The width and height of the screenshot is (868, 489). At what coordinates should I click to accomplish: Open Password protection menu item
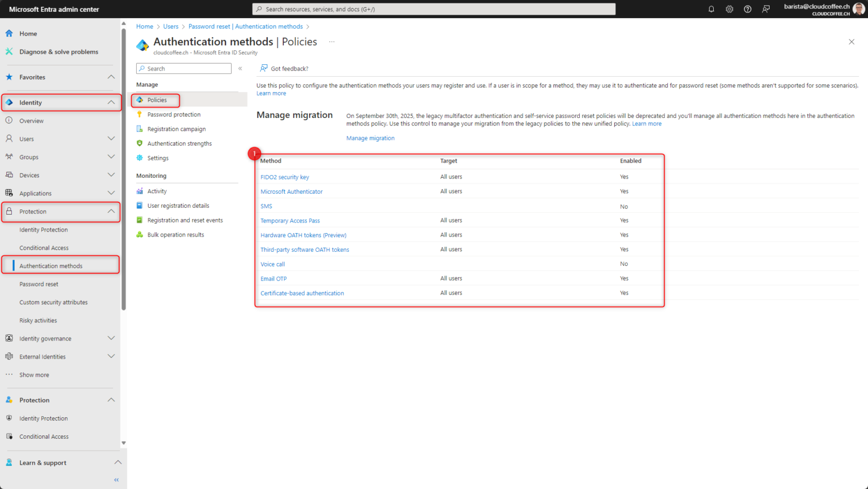(173, 115)
